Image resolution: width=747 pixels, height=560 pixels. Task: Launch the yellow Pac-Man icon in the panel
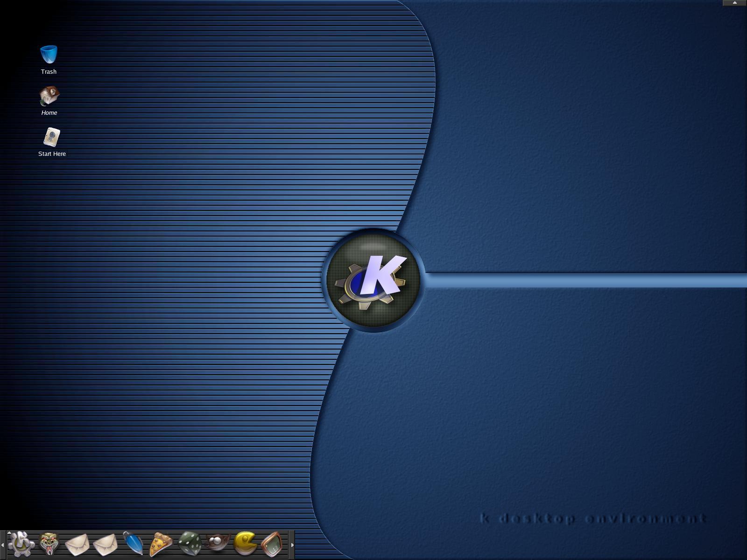245,544
